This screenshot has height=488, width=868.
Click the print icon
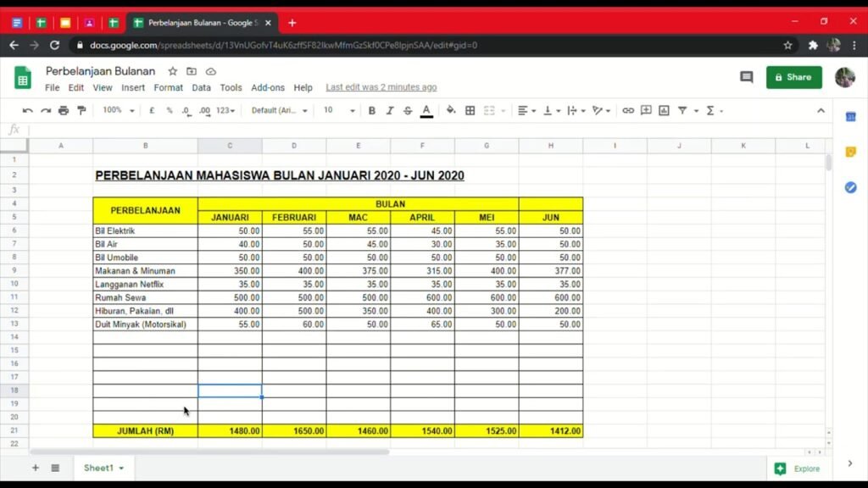[64, 110]
